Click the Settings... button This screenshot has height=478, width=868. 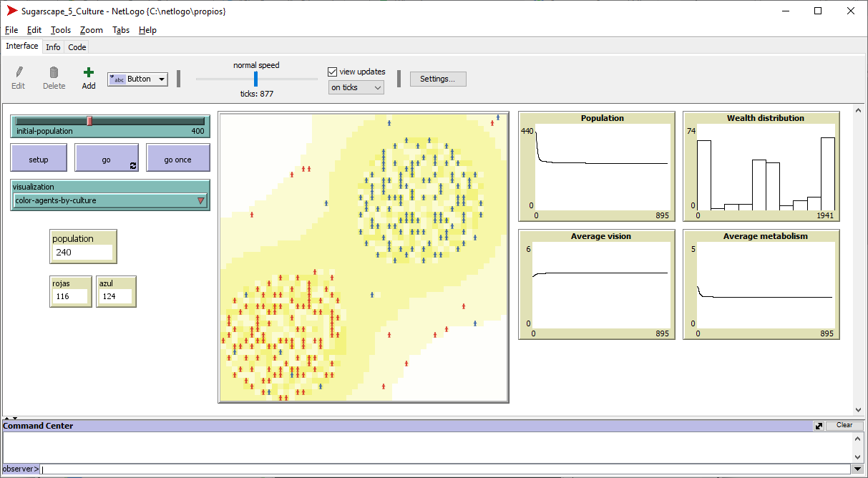tap(437, 79)
